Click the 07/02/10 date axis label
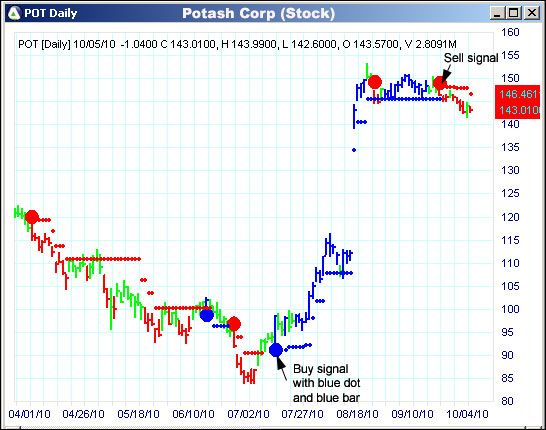 pyautogui.click(x=248, y=414)
